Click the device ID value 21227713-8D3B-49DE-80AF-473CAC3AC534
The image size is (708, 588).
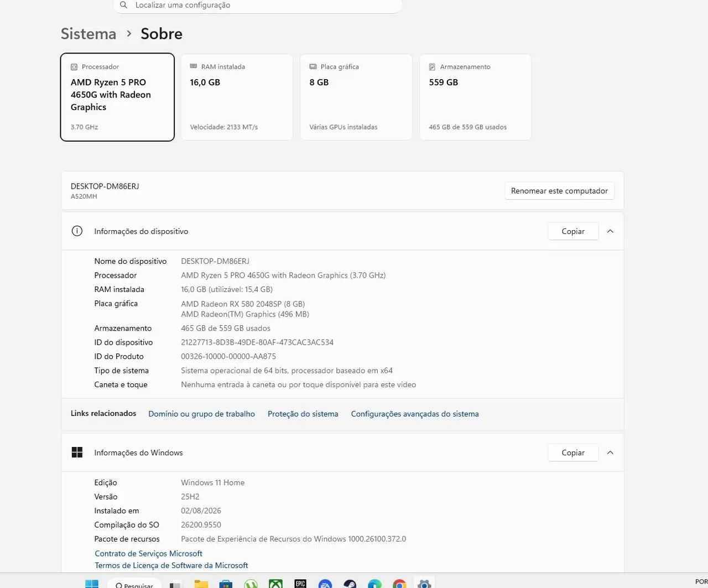pyautogui.click(x=257, y=342)
